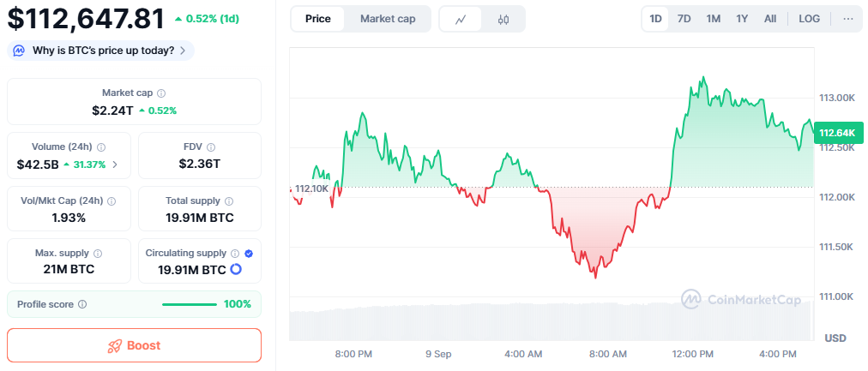Click FDV info icon
The width and height of the screenshot is (868, 371).
211,147
